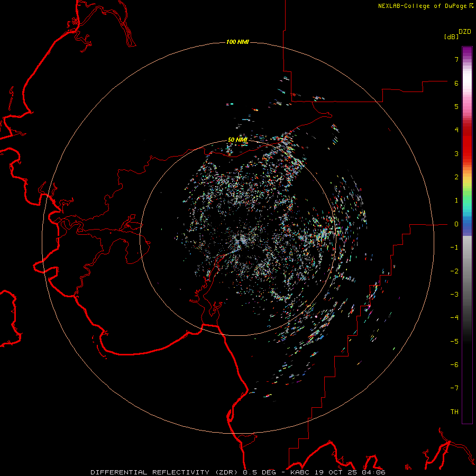Click the "0" value on the dB scale
The image size is (476, 476).
click(x=456, y=224)
